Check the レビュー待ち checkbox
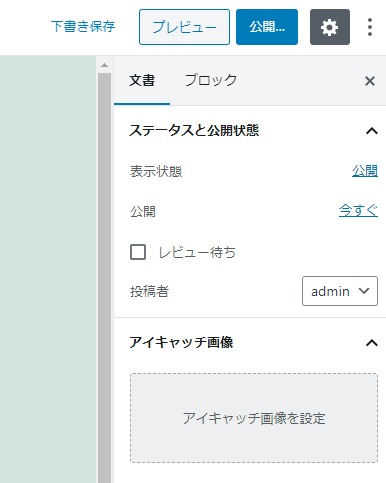Viewport: 386px width, 483px height. pyautogui.click(x=138, y=252)
